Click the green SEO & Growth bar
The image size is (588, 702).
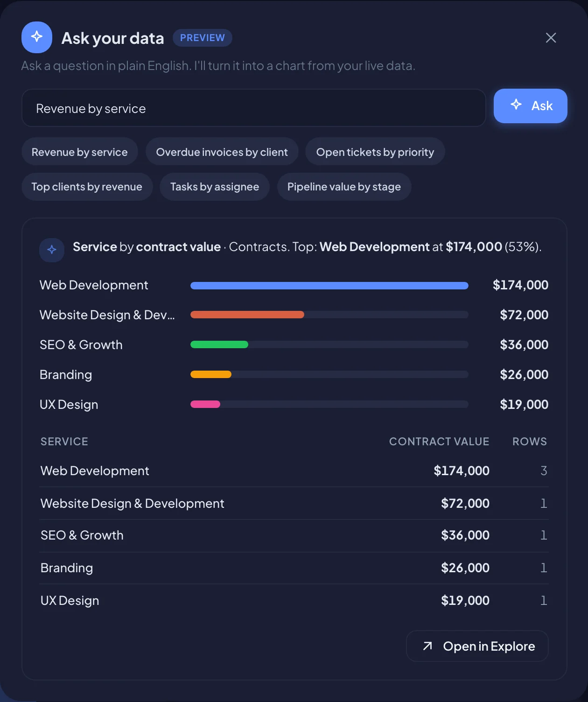pyautogui.click(x=219, y=344)
